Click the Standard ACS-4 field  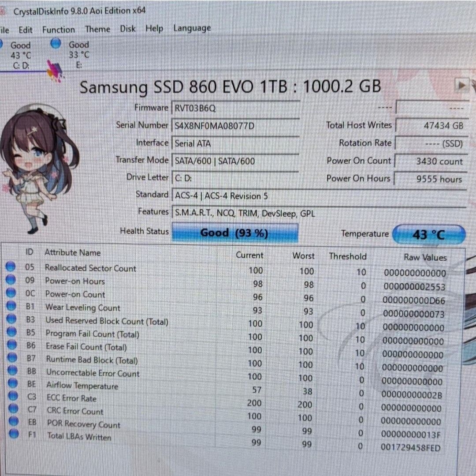(319, 195)
